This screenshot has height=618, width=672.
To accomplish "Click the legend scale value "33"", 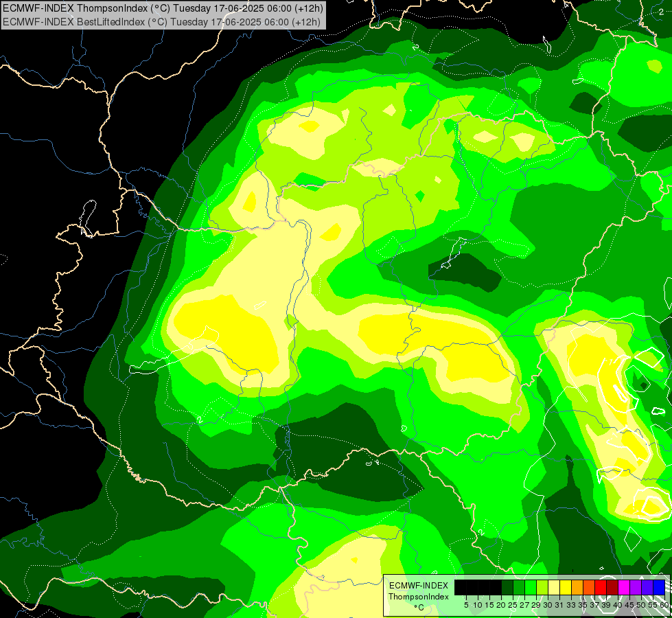I will click(x=571, y=605).
